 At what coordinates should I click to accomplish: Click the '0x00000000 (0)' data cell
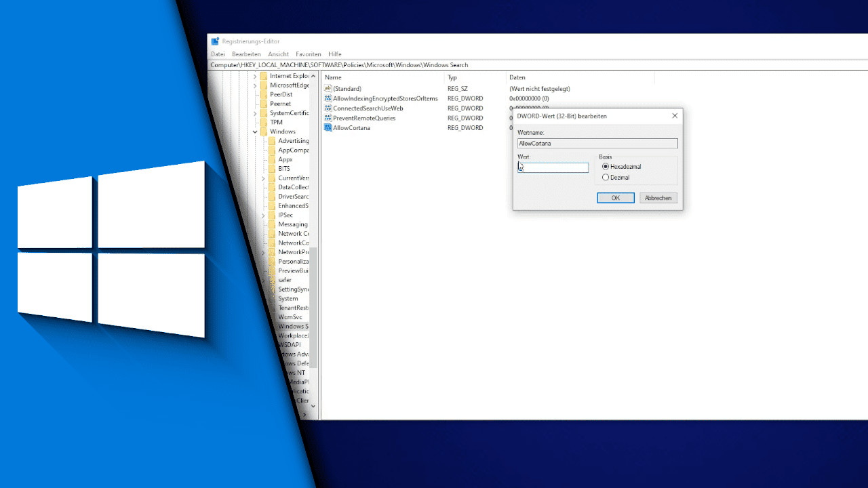click(529, 98)
